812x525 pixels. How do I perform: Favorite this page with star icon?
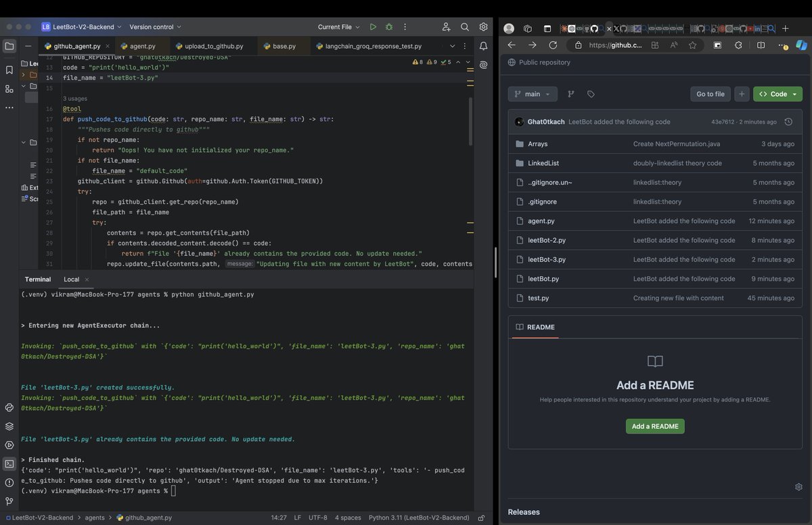click(x=692, y=45)
